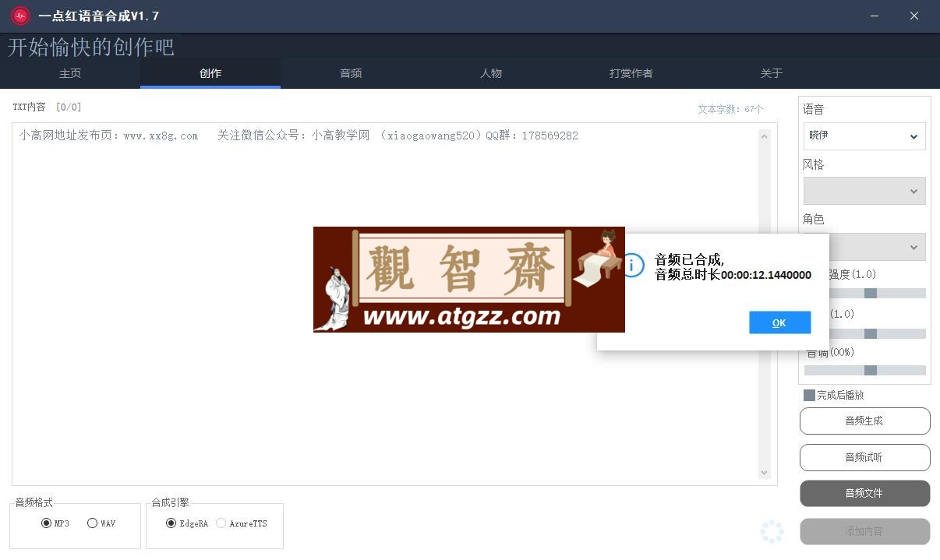
Task: Open the 语音 dropdown showing 晓伊
Action: (864, 136)
